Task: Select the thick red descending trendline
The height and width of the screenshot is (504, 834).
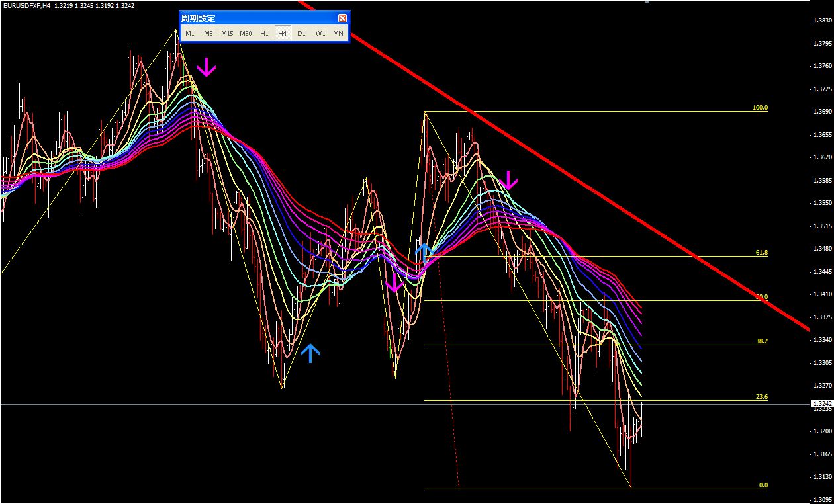Action: tap(555, 165)
